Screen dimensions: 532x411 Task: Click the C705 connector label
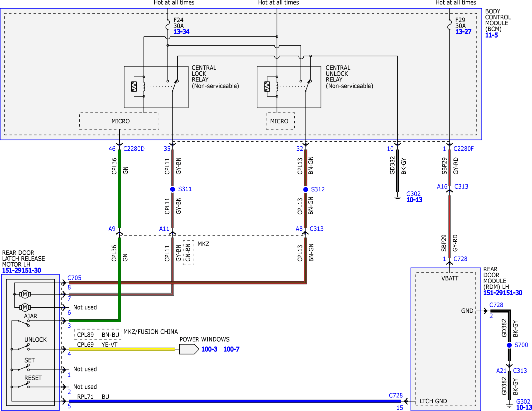coord(74,278)
